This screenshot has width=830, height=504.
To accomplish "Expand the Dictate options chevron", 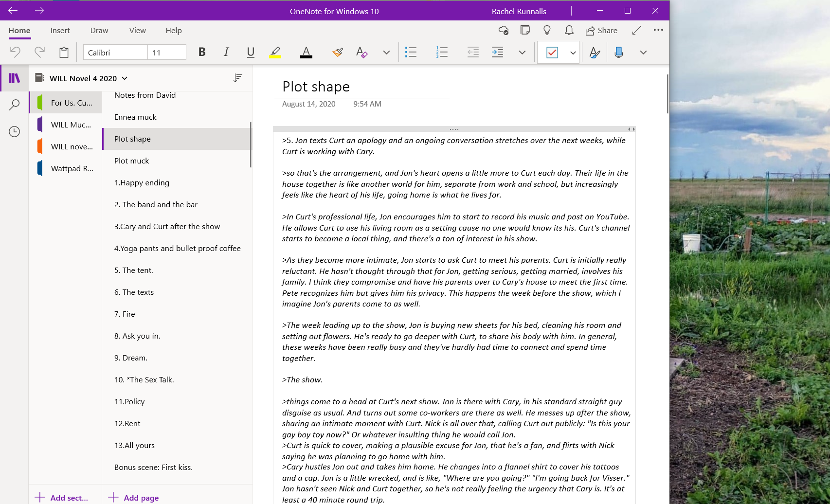I will 643,52.
